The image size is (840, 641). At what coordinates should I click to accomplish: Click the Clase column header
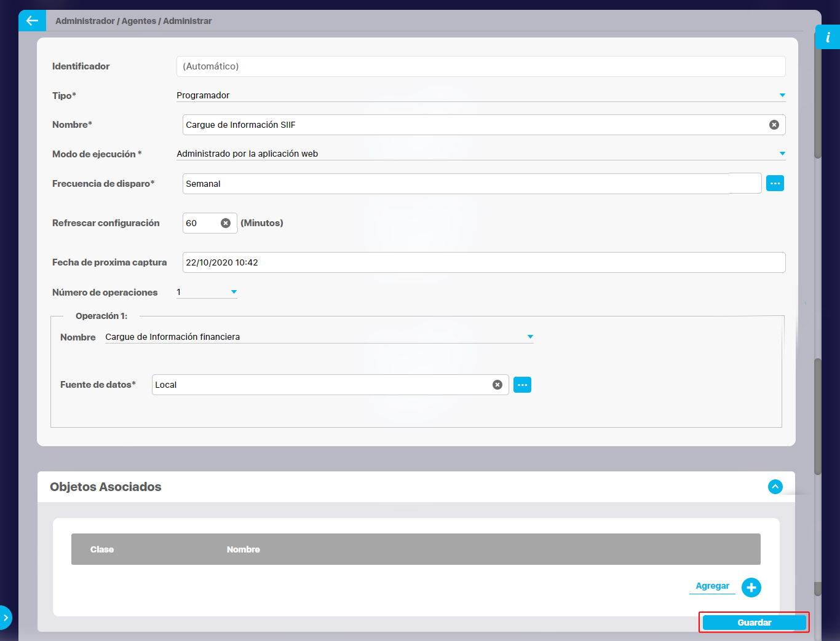pos(102,549)
